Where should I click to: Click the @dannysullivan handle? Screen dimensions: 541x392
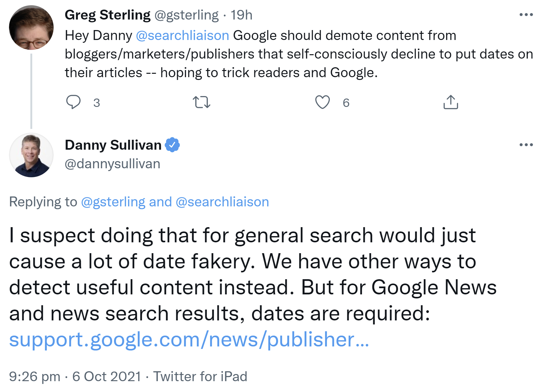[x=112, y=164]
